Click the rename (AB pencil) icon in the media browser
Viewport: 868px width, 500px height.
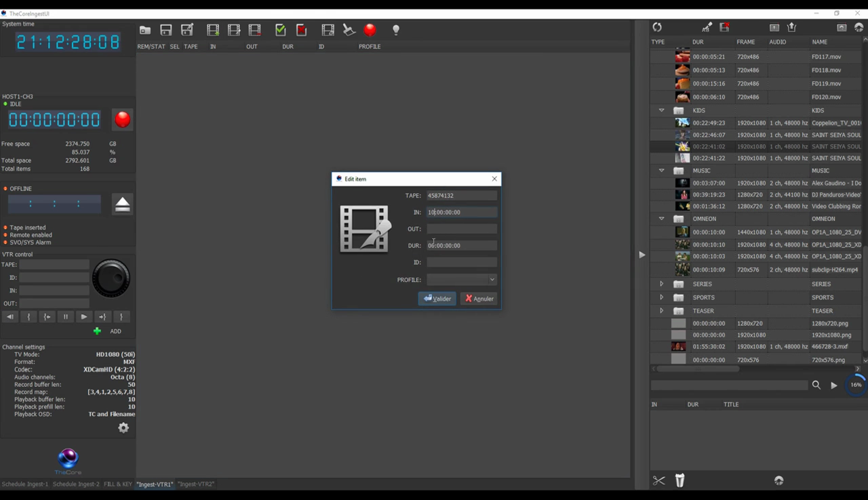[707, 27]
